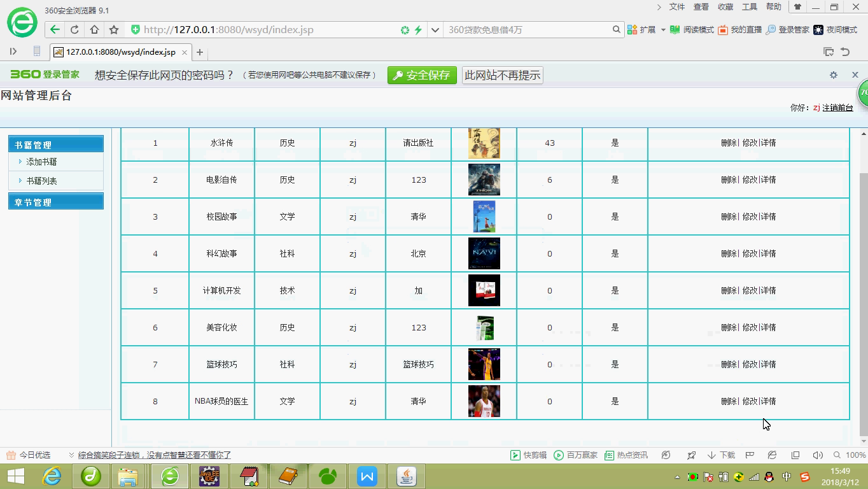Open the WPS Writer icon on the taskbar
This screenshot has width=868, height=489.
coord(367,476)
